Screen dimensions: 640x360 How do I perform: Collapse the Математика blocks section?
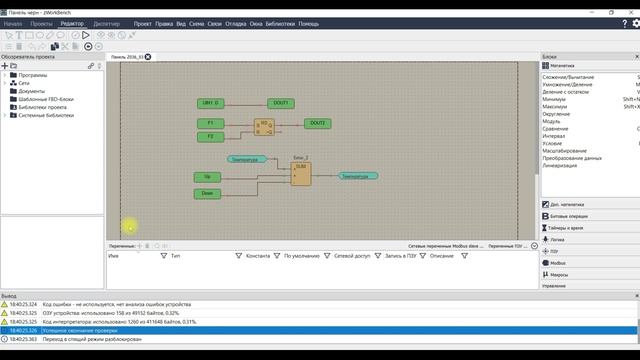[590, 66]
